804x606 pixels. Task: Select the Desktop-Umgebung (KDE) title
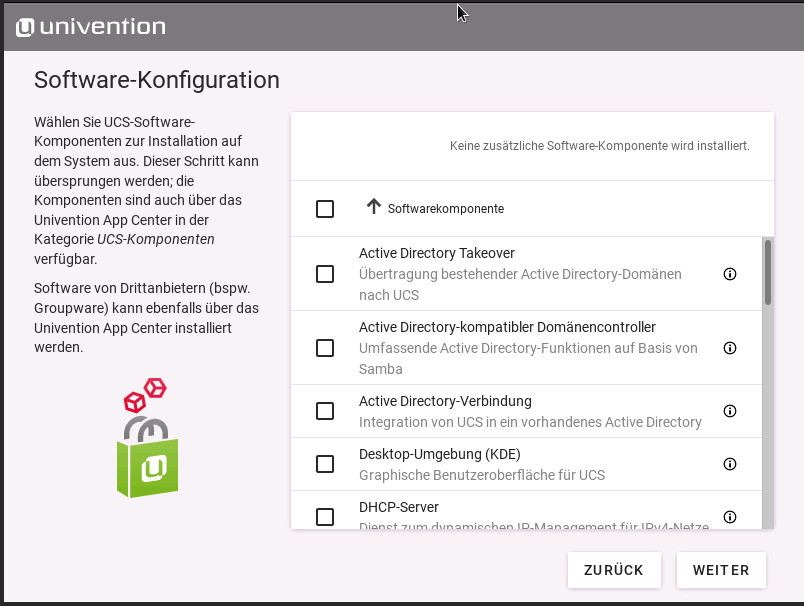click(439, 454)
